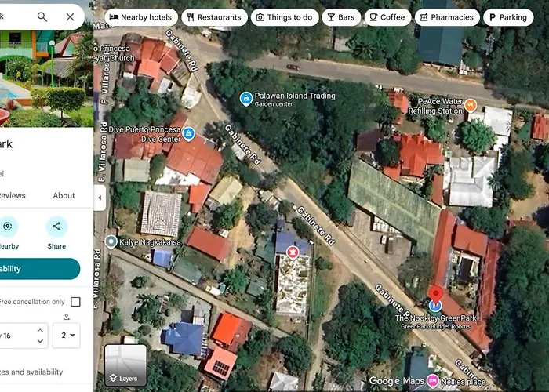
Task: Click the hotel photo thumbnail
Action: coord(46,78)
